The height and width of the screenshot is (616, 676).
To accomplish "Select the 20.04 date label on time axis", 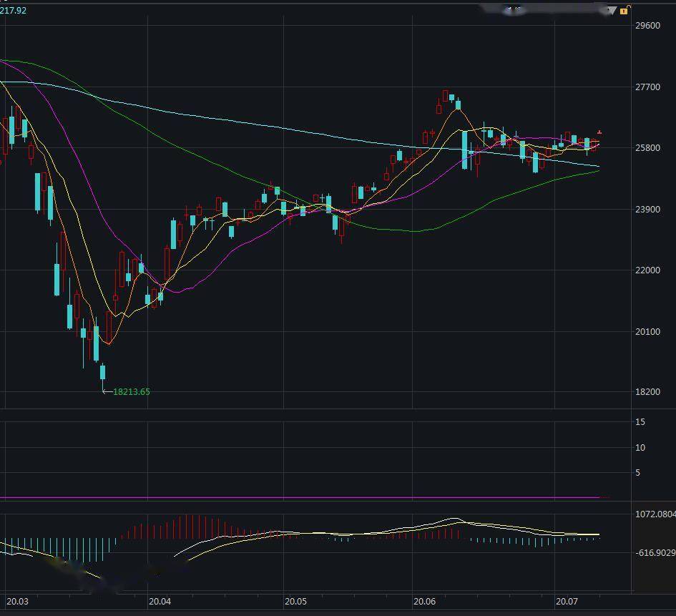I will (x=160, y=602).
